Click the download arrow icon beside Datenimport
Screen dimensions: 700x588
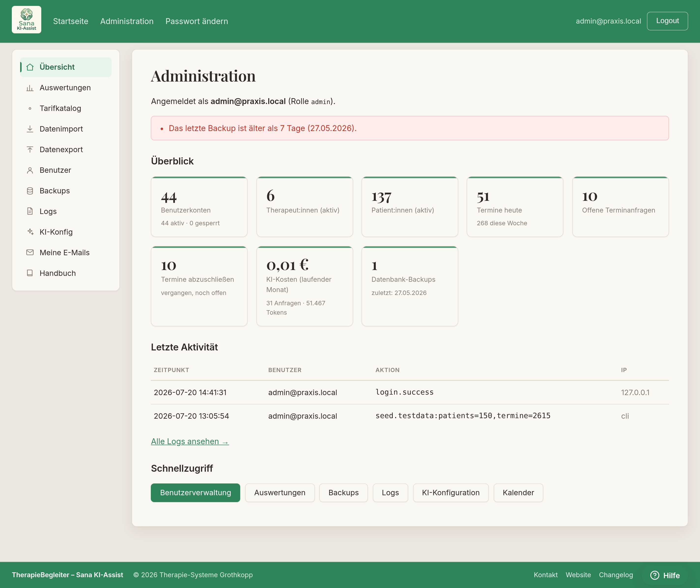pyautogui.click(x=30, y=129)
